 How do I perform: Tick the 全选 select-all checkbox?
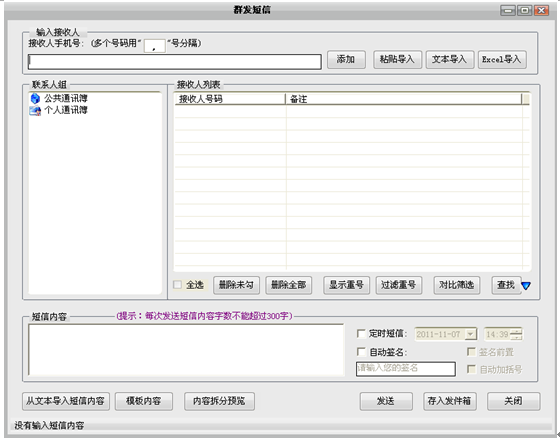[178, 285]
